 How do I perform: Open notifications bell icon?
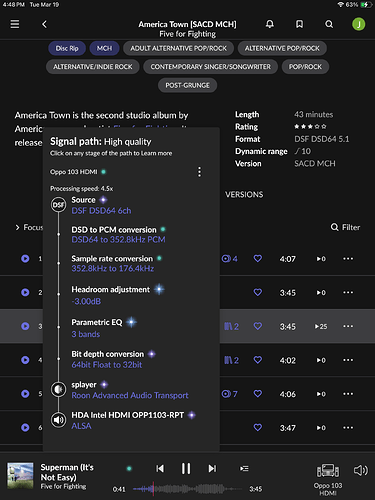pos(270,24)
